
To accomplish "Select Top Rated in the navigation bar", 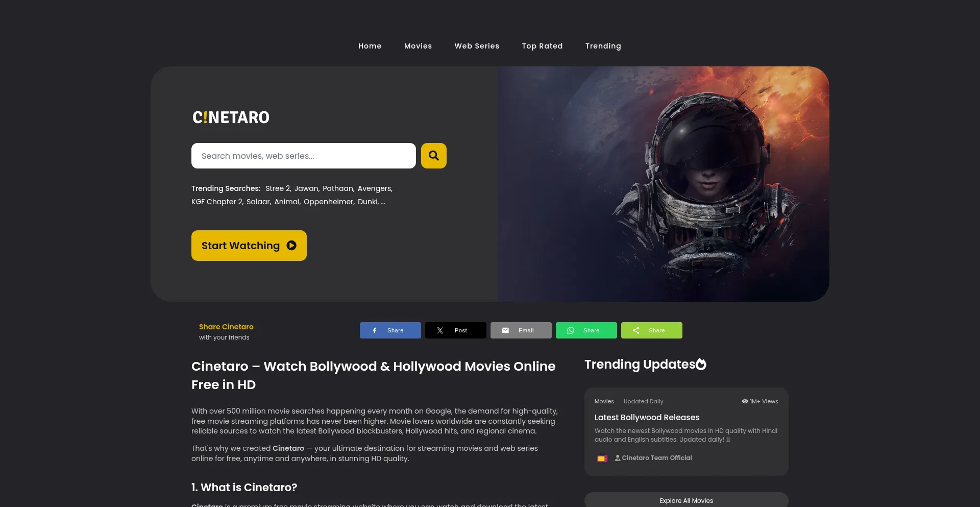I will click(542, 46).
